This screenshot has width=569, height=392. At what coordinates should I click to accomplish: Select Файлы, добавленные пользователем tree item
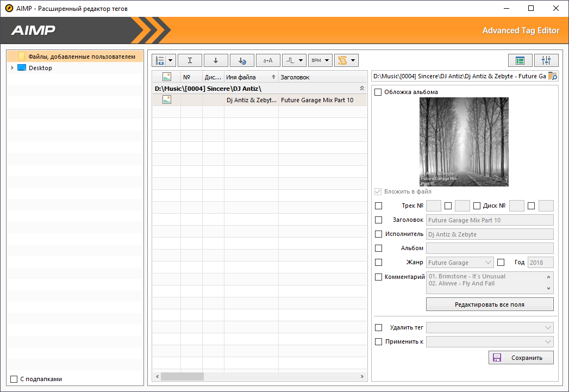(82, 57)
